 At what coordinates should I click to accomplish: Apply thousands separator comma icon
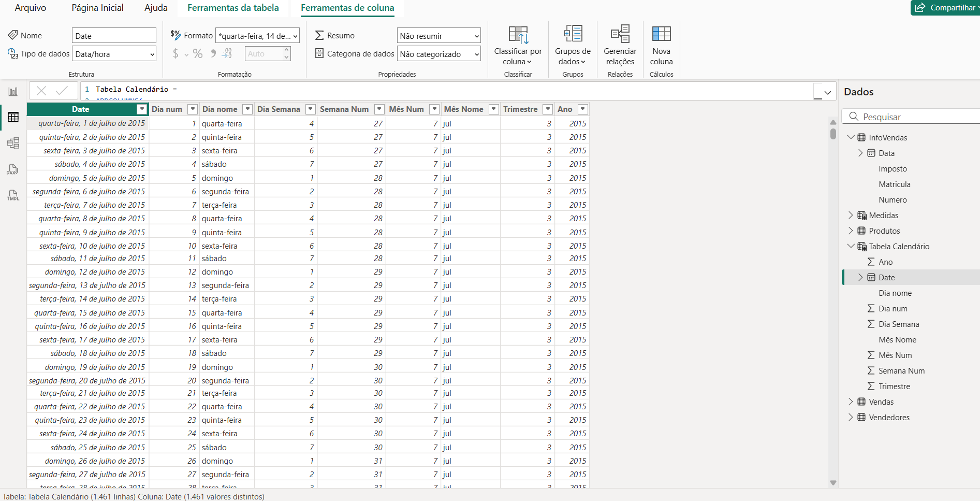[213, 53]
